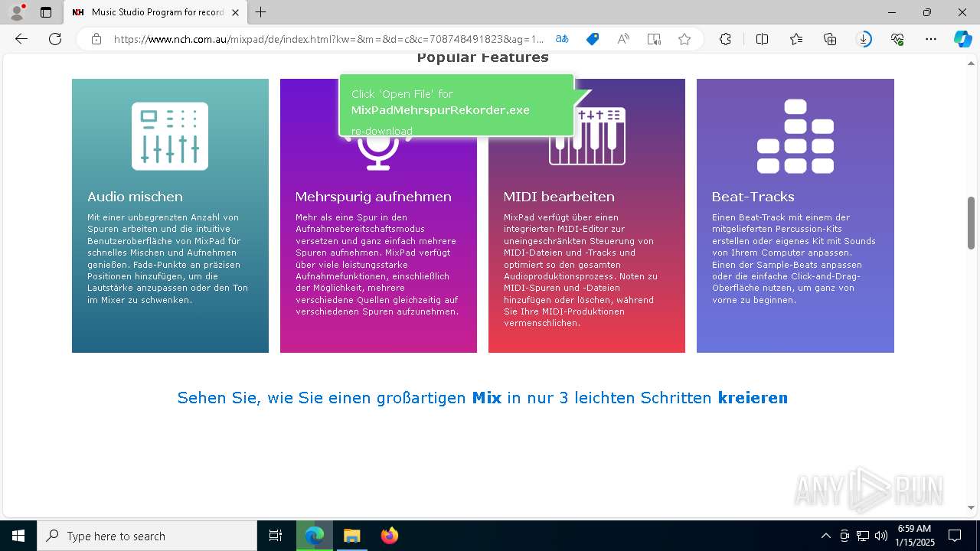Open Task View on taskbar

click(x=276, y=536)
